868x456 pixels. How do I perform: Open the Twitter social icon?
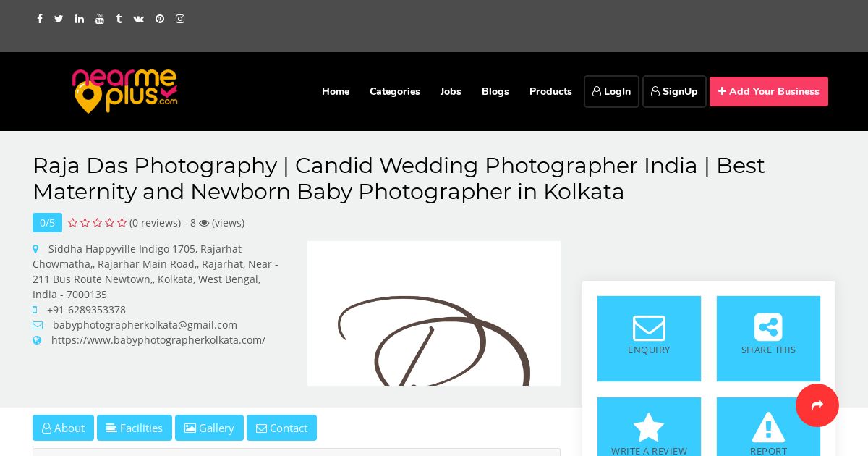coord(59,19)
